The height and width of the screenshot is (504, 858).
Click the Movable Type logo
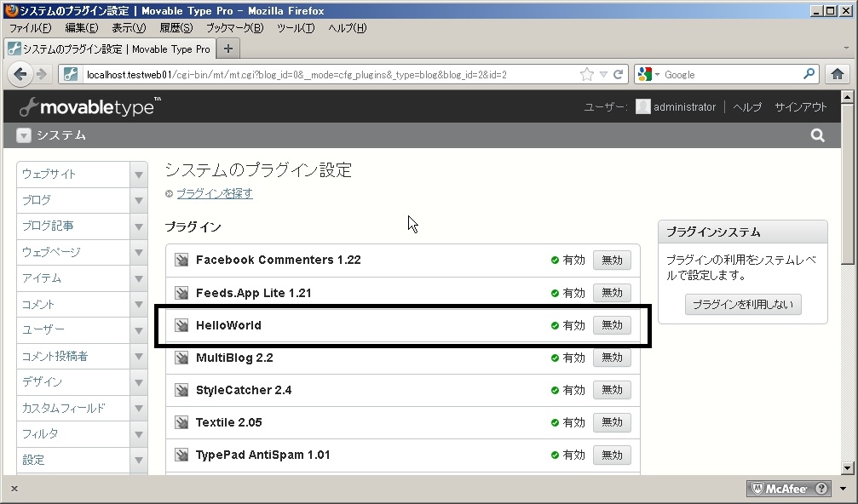[90, 107]
